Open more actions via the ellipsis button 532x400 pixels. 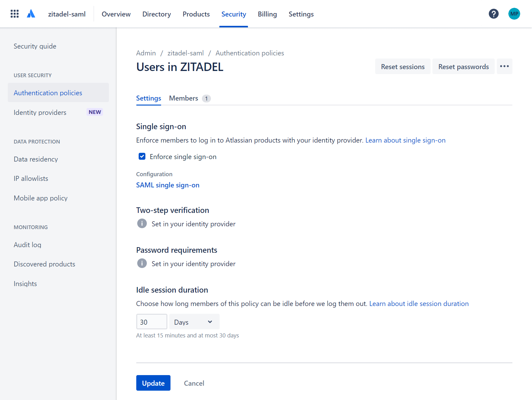(x=504, y=66)
